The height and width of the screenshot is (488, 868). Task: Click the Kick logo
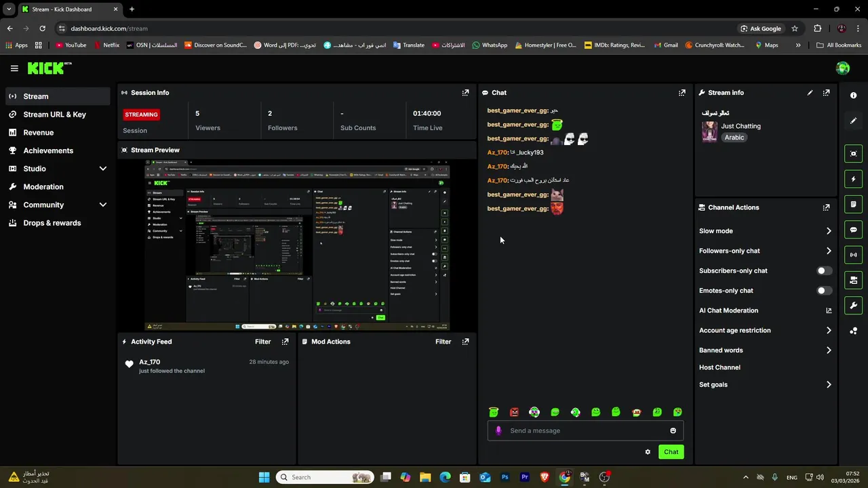49,68
